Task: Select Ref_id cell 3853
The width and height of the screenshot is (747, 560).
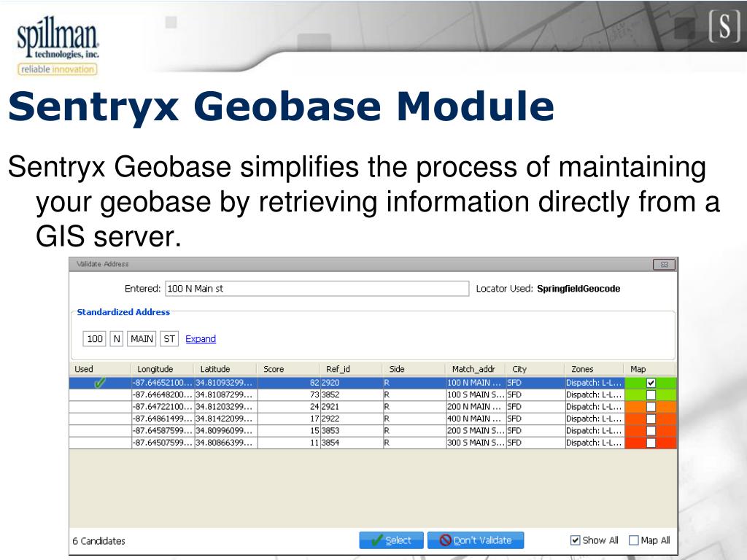Action: 351,430
